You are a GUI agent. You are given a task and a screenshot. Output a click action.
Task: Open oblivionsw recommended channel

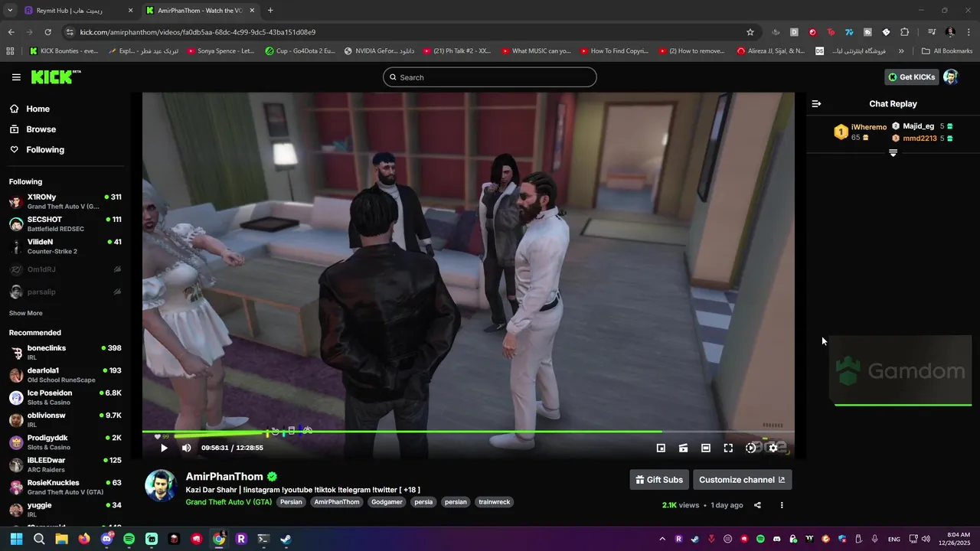pyautogui.click(x=66, y=420)
